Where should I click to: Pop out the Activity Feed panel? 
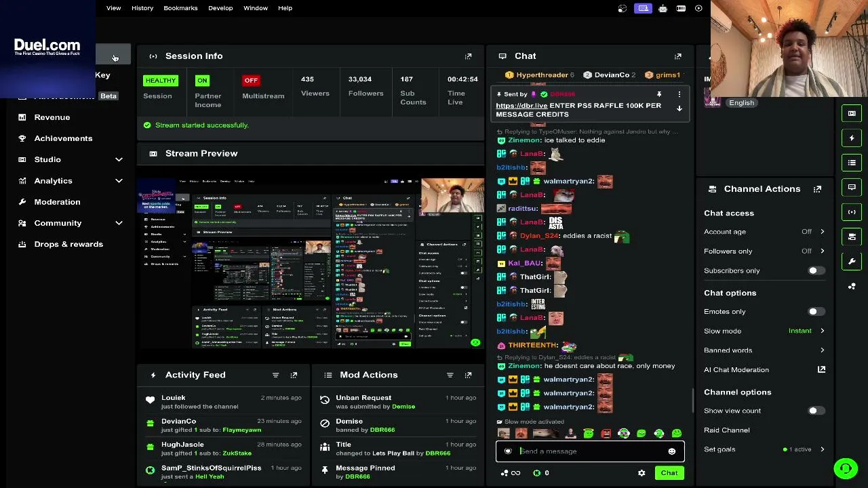pyautogui.click(x=294, y=375)
